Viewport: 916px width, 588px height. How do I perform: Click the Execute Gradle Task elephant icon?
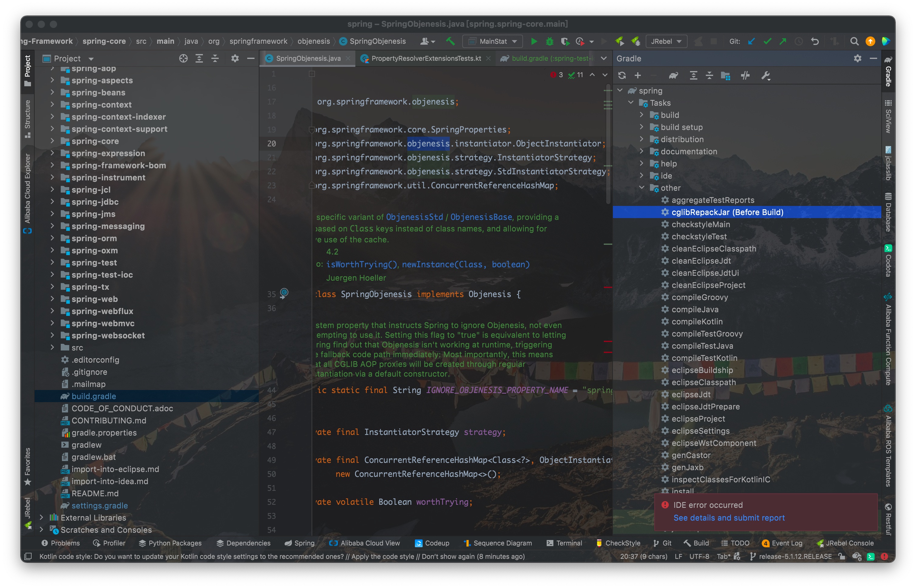tap(673, 75)
